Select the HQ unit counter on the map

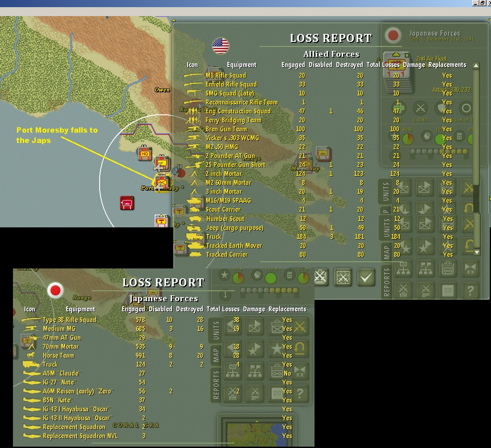pos(144,154)
